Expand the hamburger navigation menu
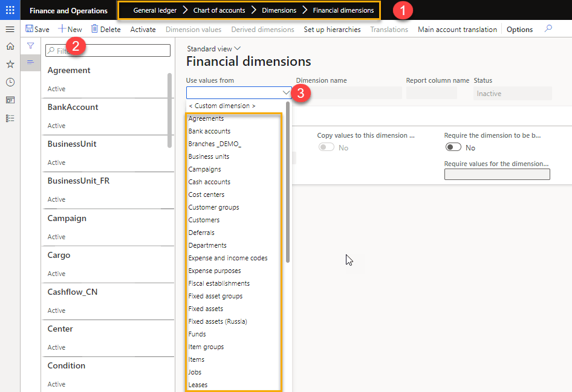The width and height of the screenshot is (572, 392). (x=10, y=29)
